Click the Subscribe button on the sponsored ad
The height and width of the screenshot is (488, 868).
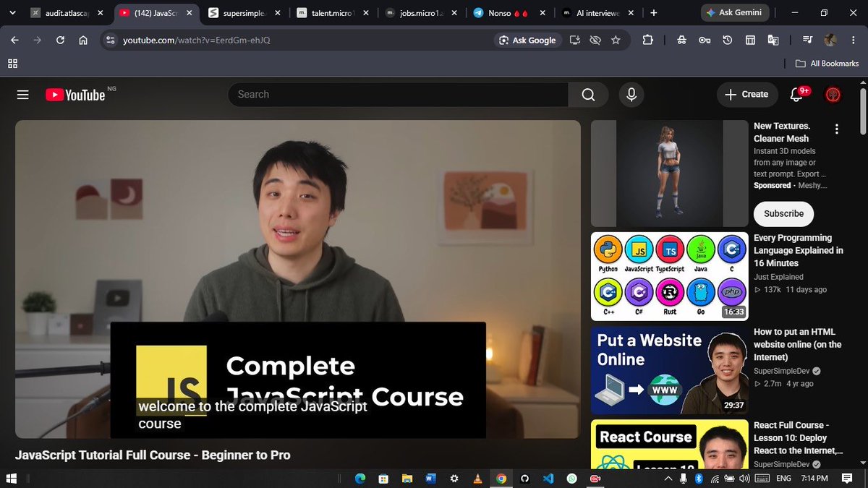(x=783, y=214)
